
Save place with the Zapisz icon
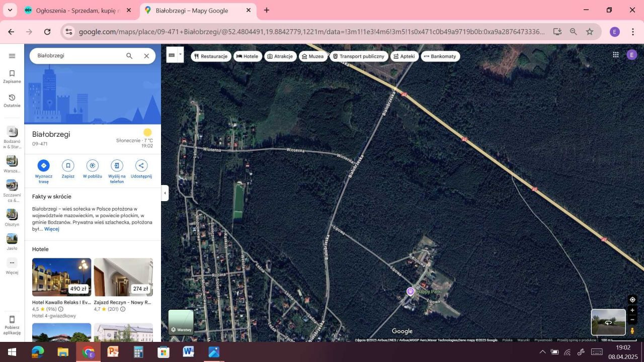point(68,165)
